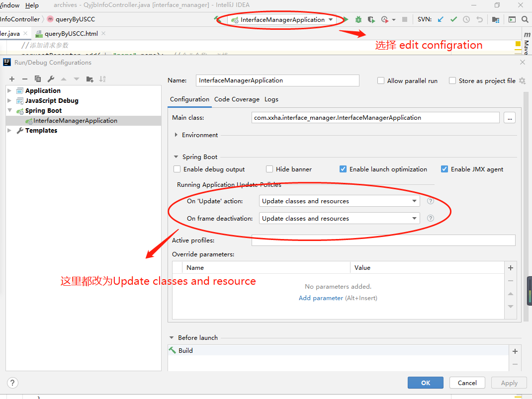The height and width of the screenshot is (399, 532).
Task: Browse main class with ellipsis button
Action: (x=510, y=118)
